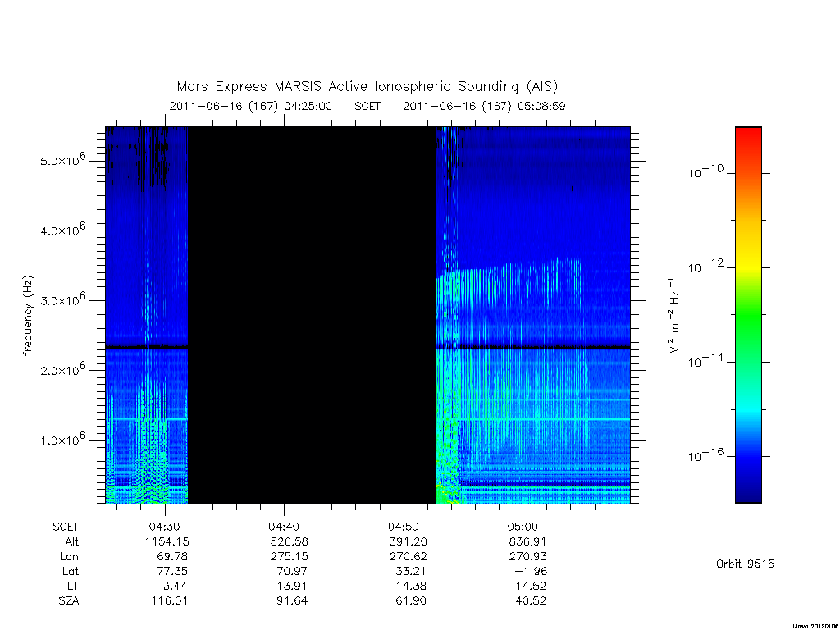This screenshot has height=630, width=840.
Task: Click the red top of the color bar
Action: [748, 139]
